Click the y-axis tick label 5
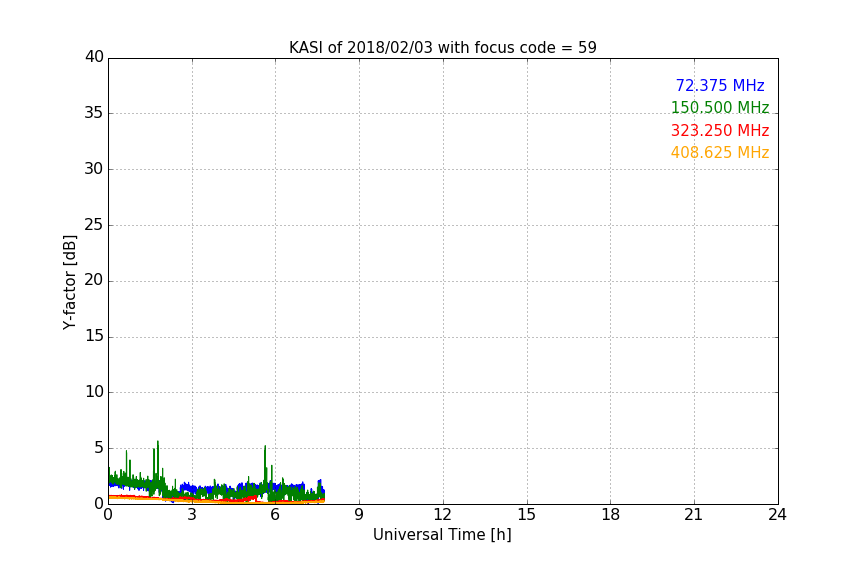 click(x=99, y=448)
